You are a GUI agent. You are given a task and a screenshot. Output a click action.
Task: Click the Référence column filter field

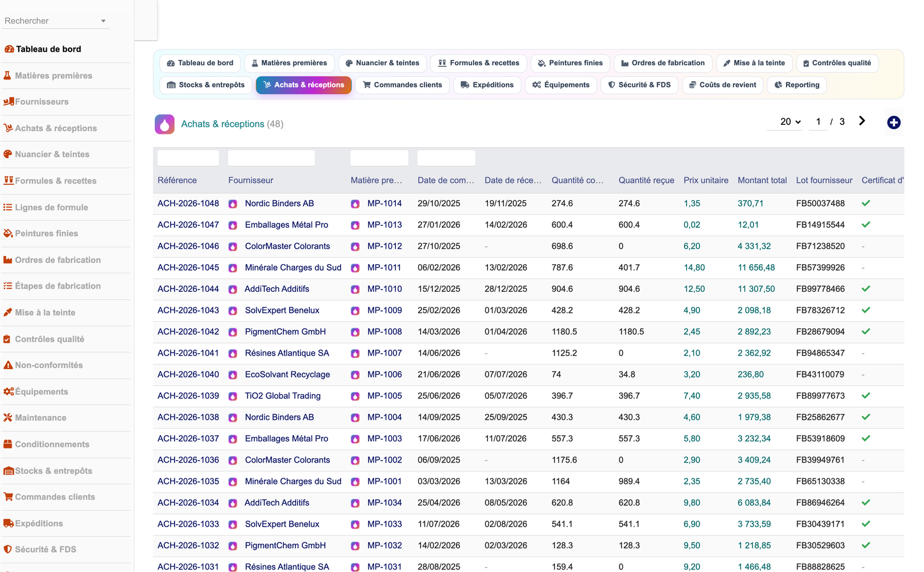[x=188, y=158]
